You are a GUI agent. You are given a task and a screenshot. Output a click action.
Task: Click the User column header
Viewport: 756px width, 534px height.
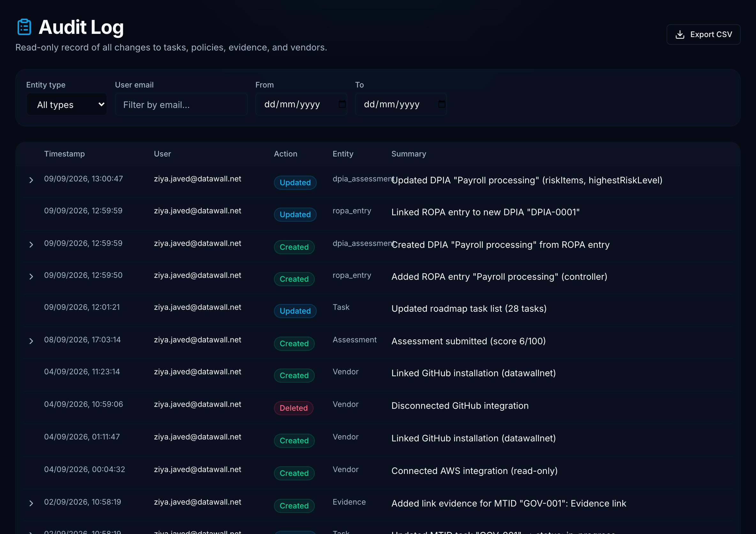162,154
